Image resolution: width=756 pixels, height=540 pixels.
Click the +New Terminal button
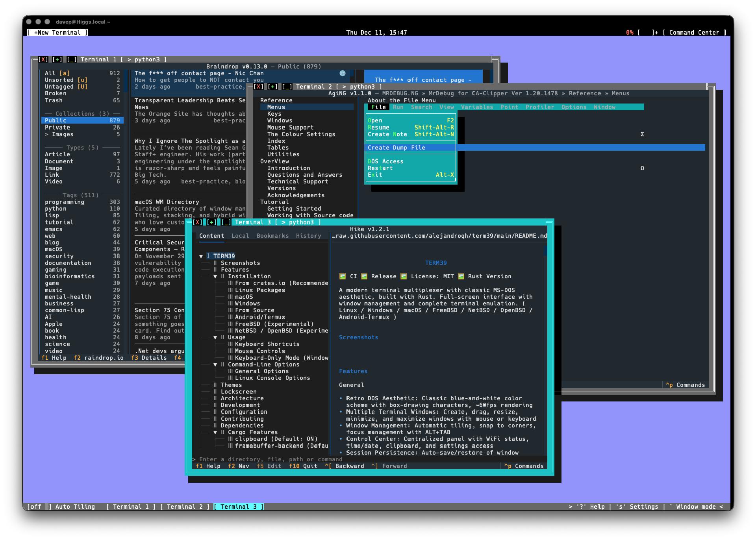pyautogui.click(x=57, y=33)
